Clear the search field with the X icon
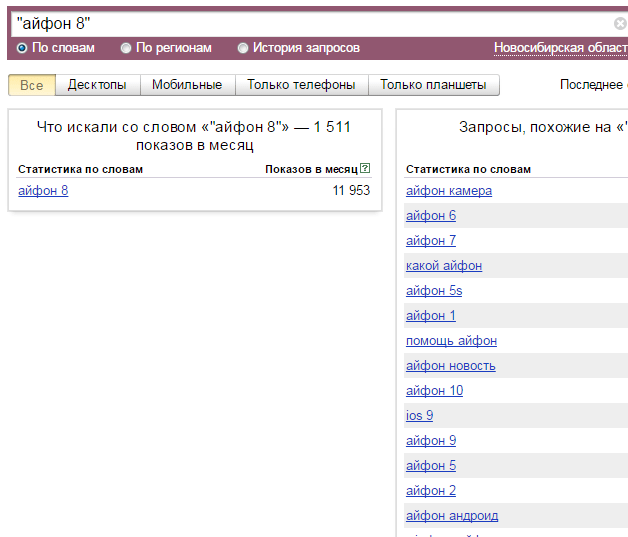 tap(621, 24)
